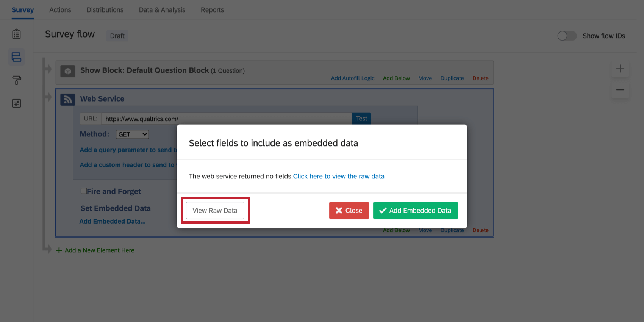Click the red X Close icon
Viewport: 644px width, 322px height.
coord(340,210)
